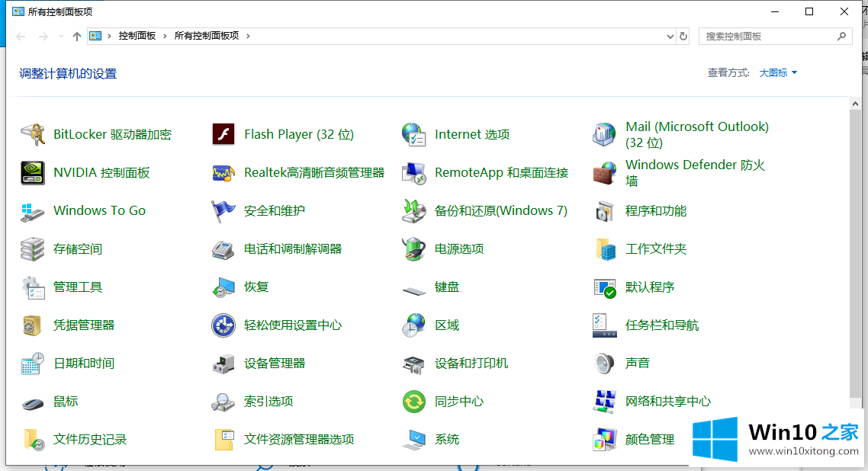Click the vertical scrollbar track

tap(855, 255)
